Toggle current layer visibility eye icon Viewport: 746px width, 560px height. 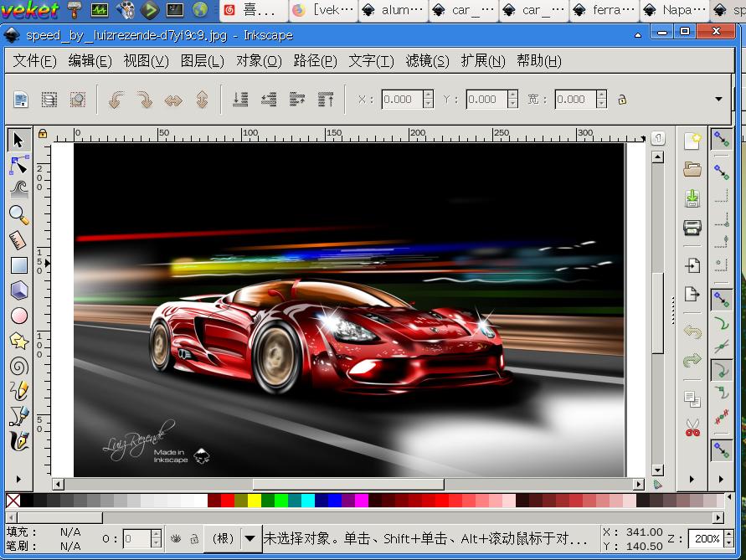[176, 539]
